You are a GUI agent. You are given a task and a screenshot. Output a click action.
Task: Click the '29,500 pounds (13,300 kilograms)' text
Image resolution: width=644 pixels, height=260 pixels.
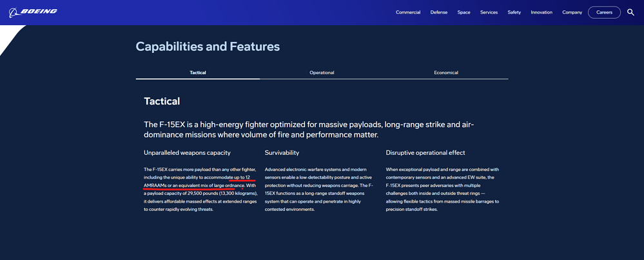coord(222,194)
